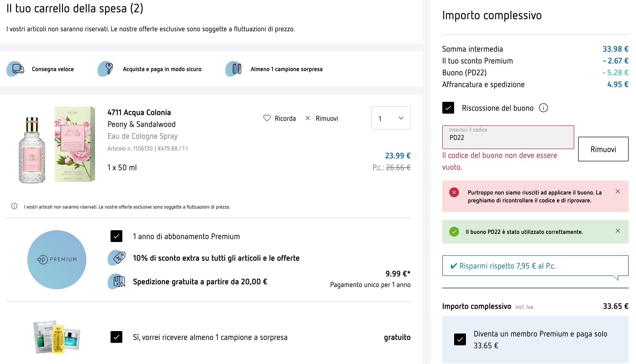
Task: Click Spedizione gratuita a partire da 20,00 € text
Action: (x=200, y=282)
